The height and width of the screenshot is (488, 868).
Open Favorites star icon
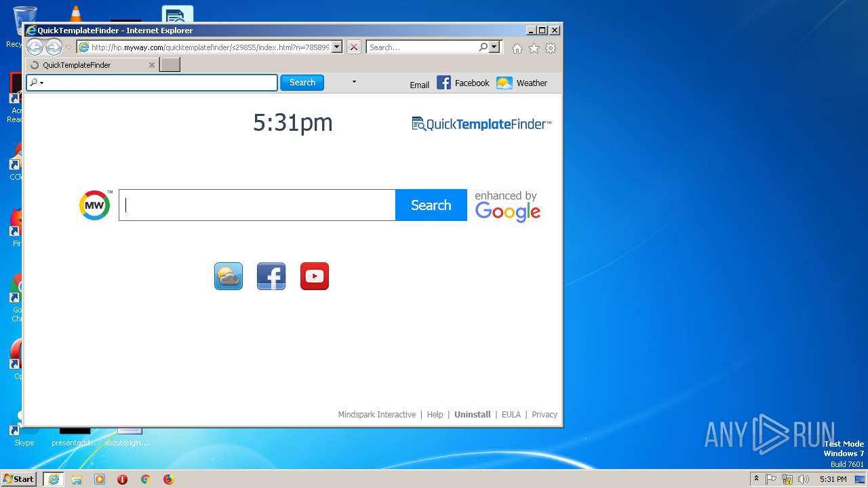point(534,48)
